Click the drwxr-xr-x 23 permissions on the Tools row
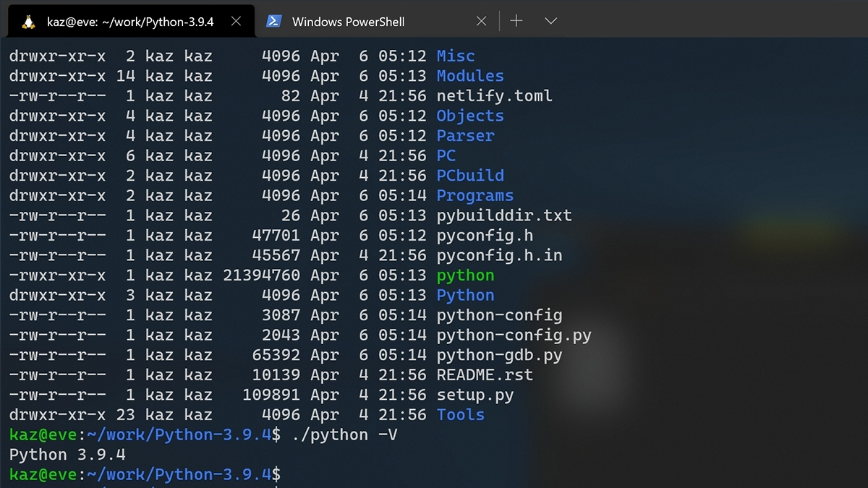Screen dimensions: 868x488 click(72, 414)
